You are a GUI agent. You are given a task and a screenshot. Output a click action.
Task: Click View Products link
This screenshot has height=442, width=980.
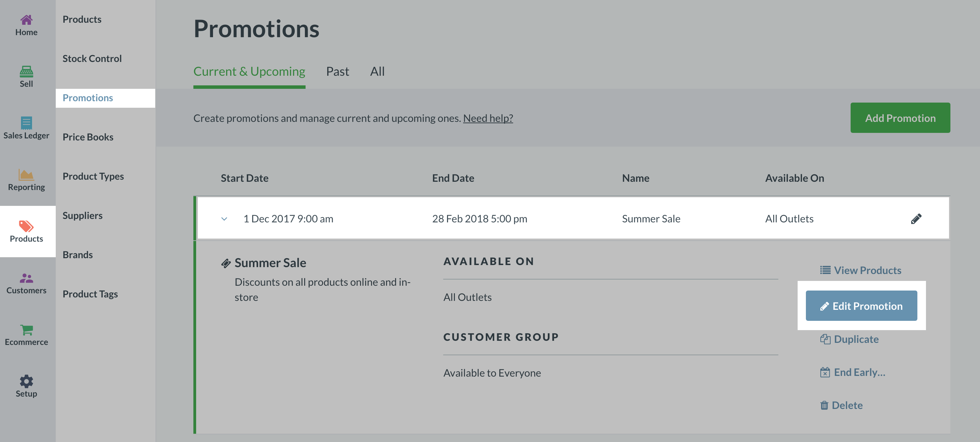tap(861, 270)
